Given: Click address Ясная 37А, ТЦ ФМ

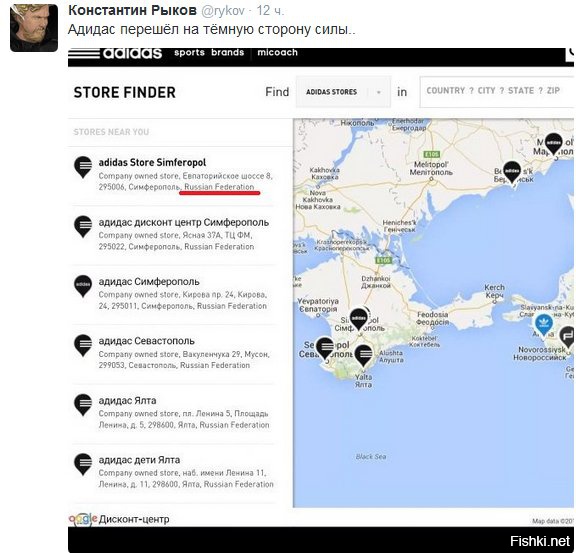Looking at the screenshot, I should click(217, 235).
